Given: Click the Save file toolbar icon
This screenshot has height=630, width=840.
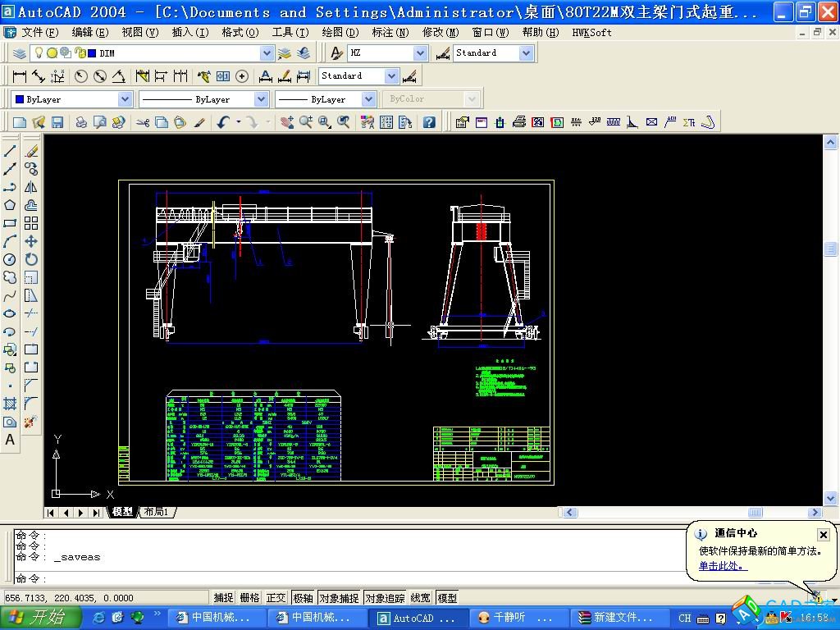Looking at the screenshot, I should 57,122.
